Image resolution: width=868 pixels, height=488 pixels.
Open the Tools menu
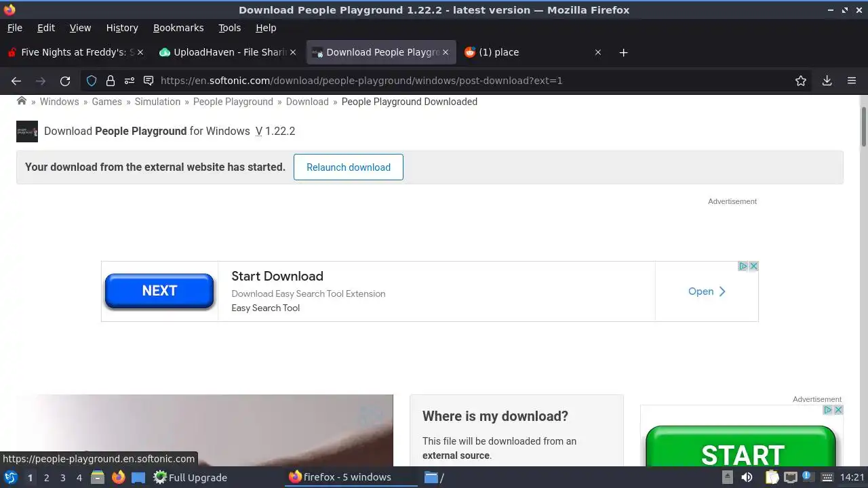[230, 28]
